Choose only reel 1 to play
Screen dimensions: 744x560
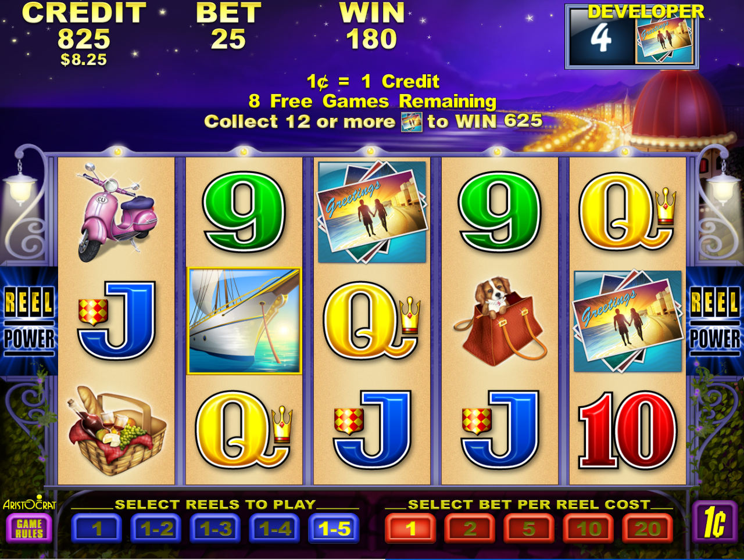[97, 529]
